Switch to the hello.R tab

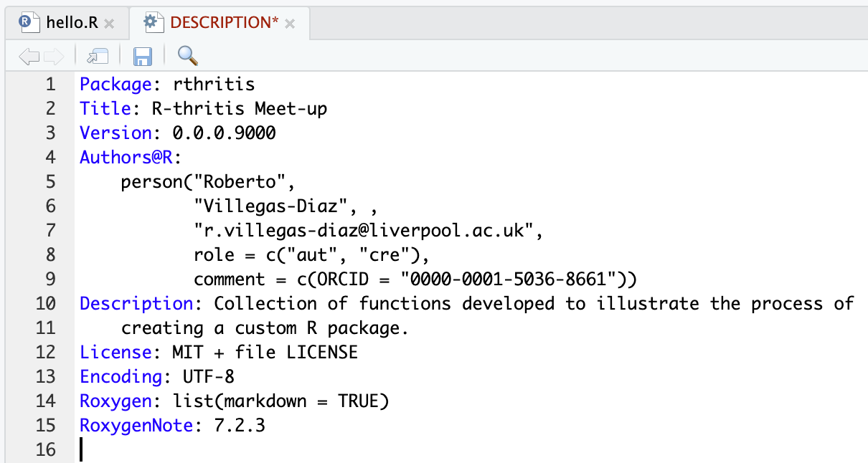pos(71,23)
